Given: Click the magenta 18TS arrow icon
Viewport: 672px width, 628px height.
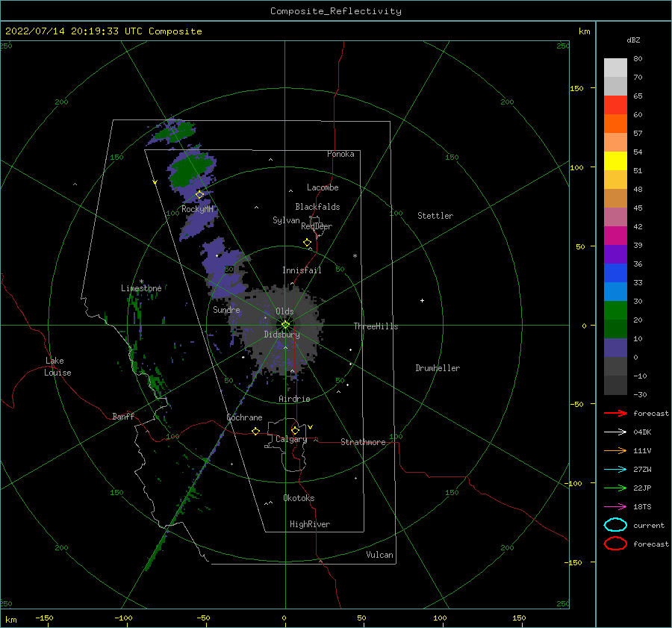Looking at the screenshot, I should pos(615,507).
